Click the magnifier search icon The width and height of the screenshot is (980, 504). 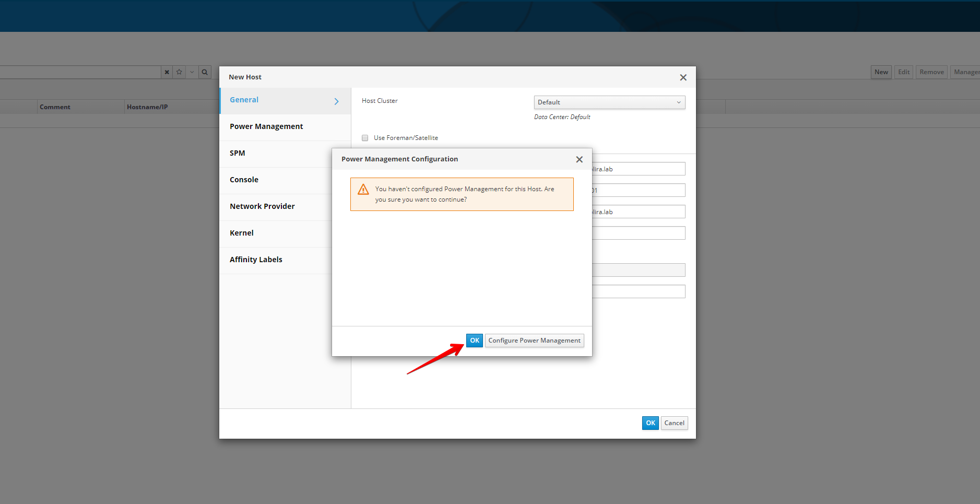(x=205, y=72)
